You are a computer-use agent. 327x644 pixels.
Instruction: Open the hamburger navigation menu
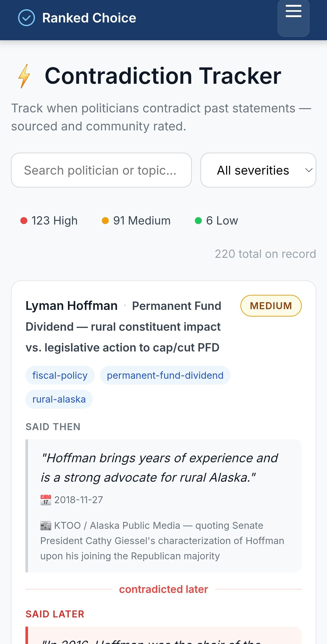point(293,18)
